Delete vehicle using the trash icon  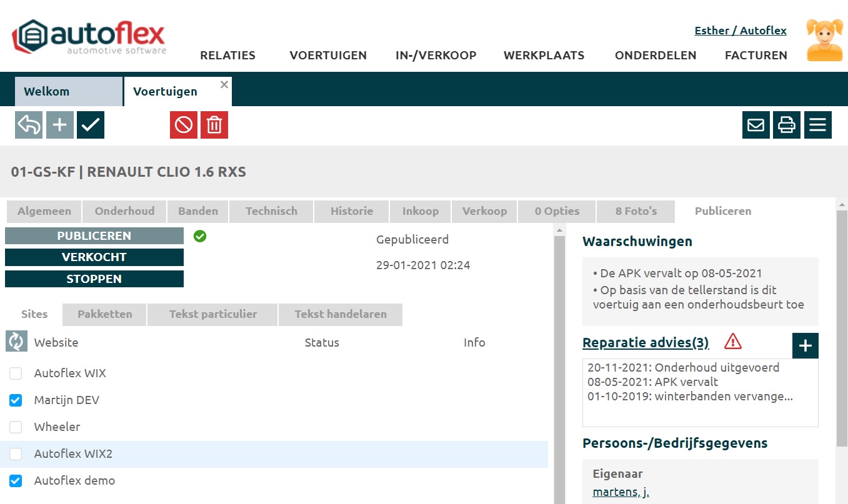[214, 125]
